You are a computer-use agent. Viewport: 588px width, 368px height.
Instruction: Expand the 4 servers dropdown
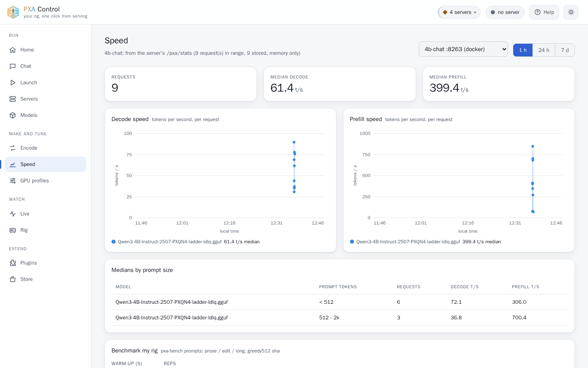459,12
